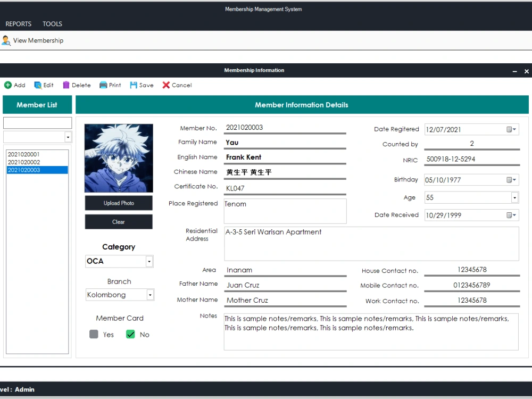Click Date Received value 10/29/1999
This screenshot has width=532, height=399.
(x=443, y=215)
